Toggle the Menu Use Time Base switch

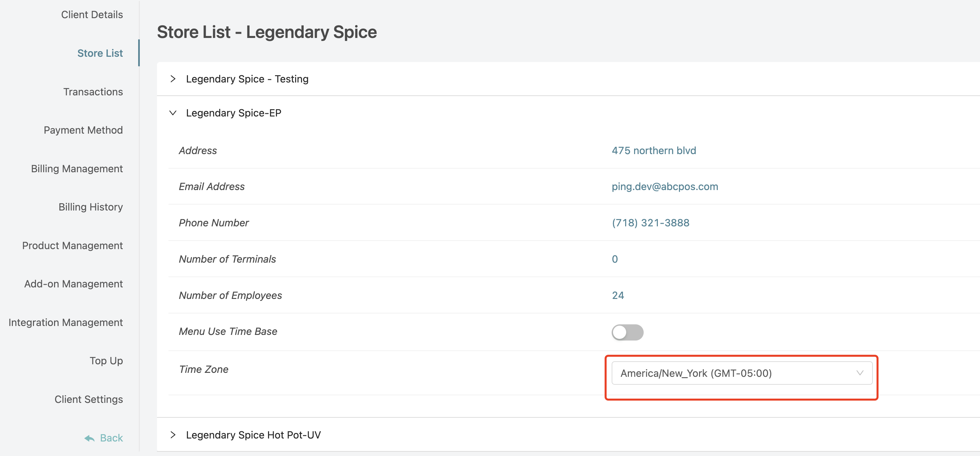627,332
